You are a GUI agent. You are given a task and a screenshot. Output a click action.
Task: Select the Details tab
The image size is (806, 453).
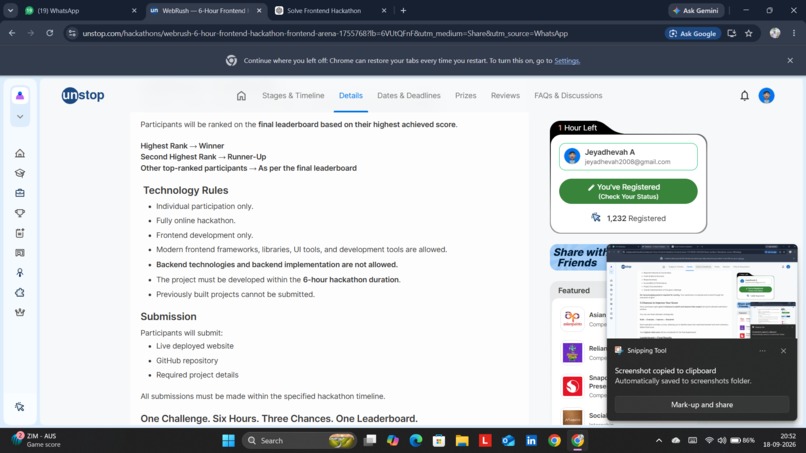351,96
